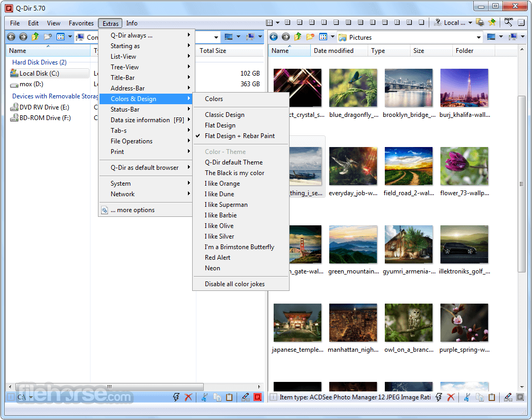
Task: Create a new folder in Pictures pane
Action: click(310, 37)
